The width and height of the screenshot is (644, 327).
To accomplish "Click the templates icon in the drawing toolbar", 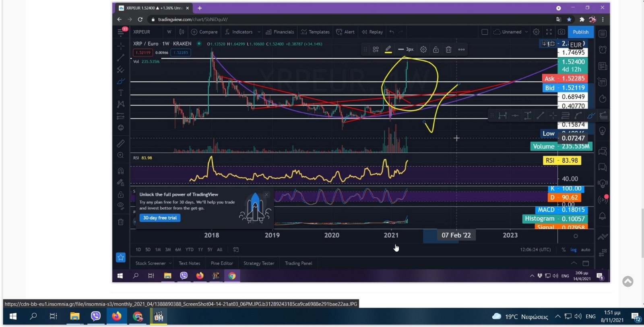I will point(376,49).
